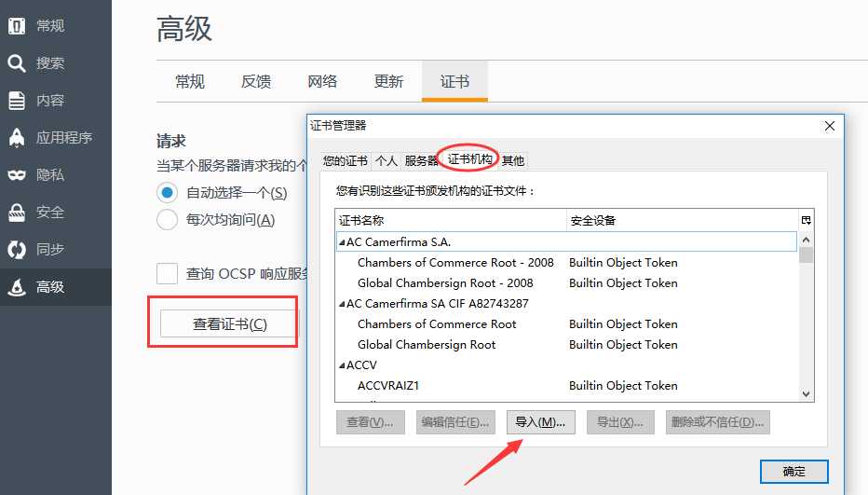This screenshot has height=495, width=868.
Task: Click Builtin Object Token beside ACCVRAIZ1
Action: tap(623, 386)
